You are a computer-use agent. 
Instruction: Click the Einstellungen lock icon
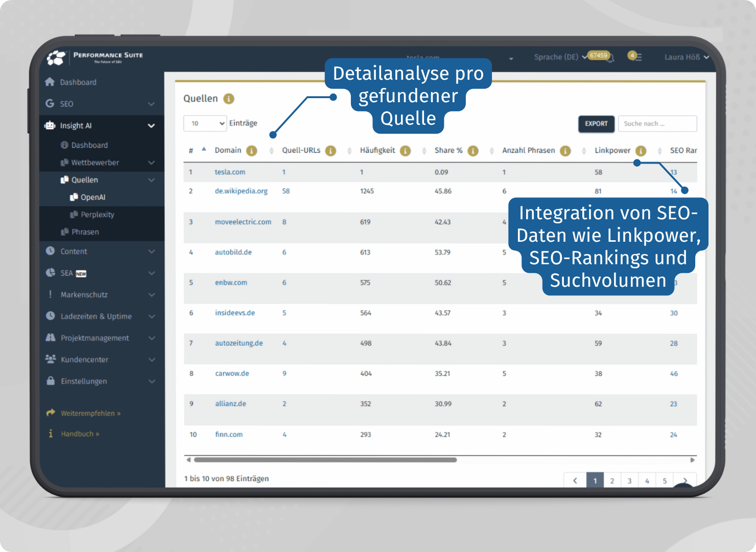[x=51, y=381]
